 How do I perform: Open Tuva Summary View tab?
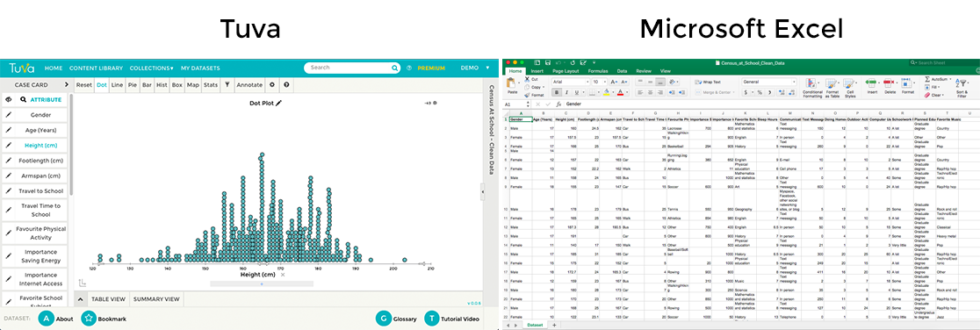point(157,299)
